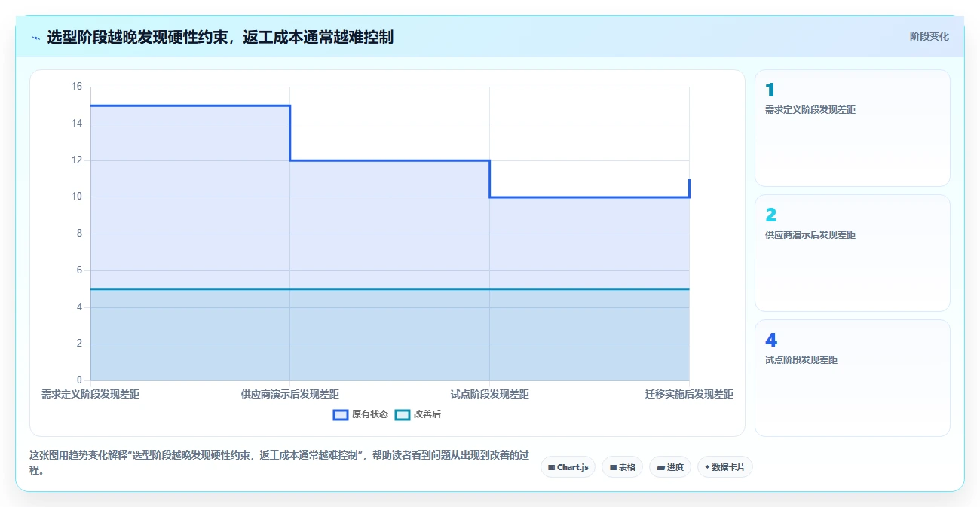Click the Chart.js chip icon
980x507 pixels.
pyautogui.click(x=552, y=468)
